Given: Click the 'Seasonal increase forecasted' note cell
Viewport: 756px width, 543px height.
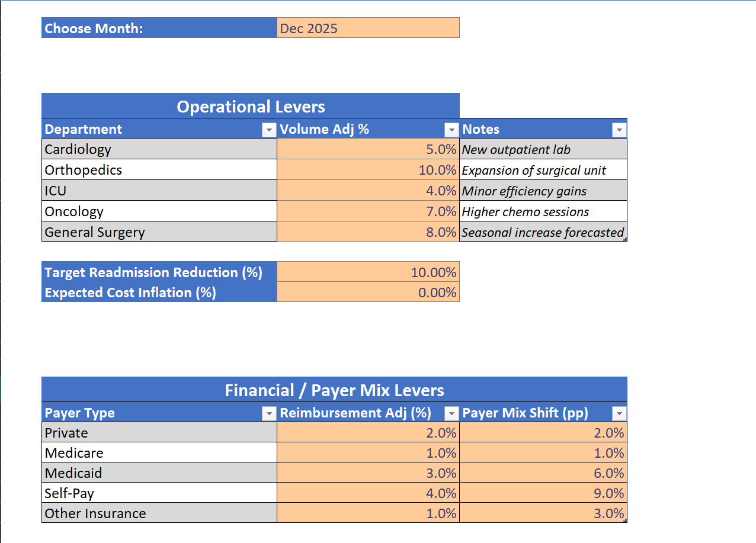Looking at the screenshot, I should click(x=543, y=232).
